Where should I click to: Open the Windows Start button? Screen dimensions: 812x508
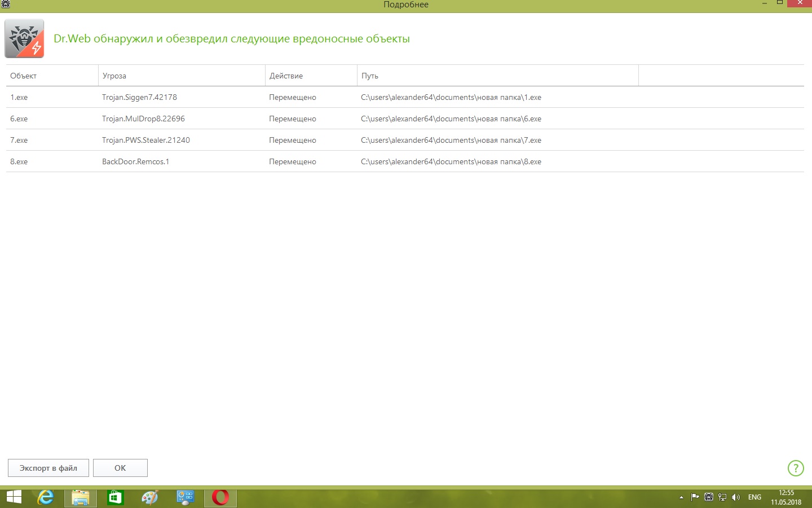tap(14, 497)
